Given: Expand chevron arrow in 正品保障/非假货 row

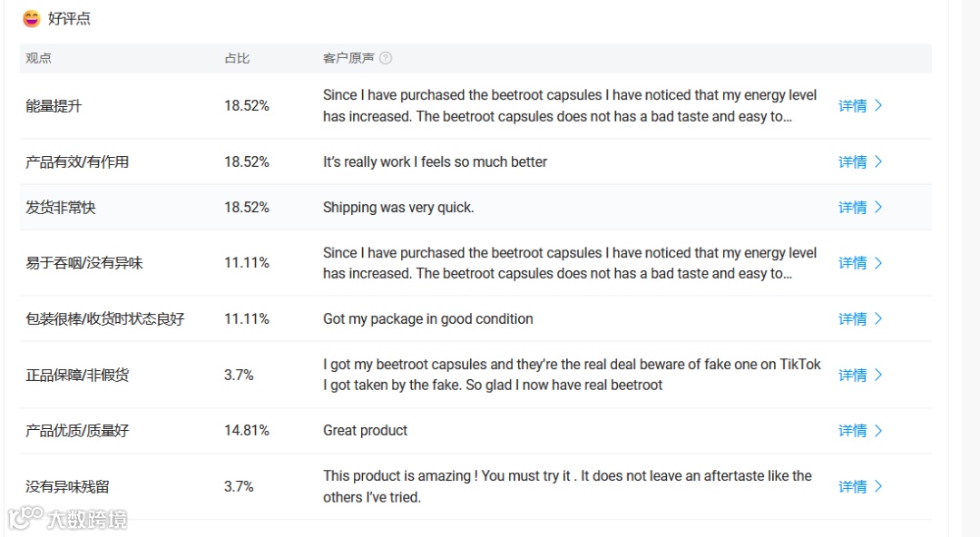Looking at the screenshot, I should click(878, 376).
